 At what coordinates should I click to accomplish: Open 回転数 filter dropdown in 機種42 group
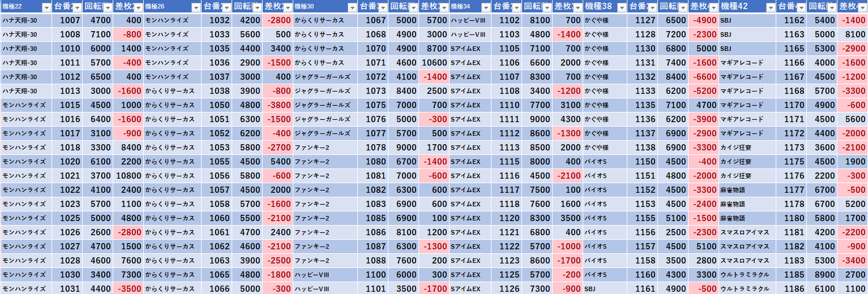[831, 7]
